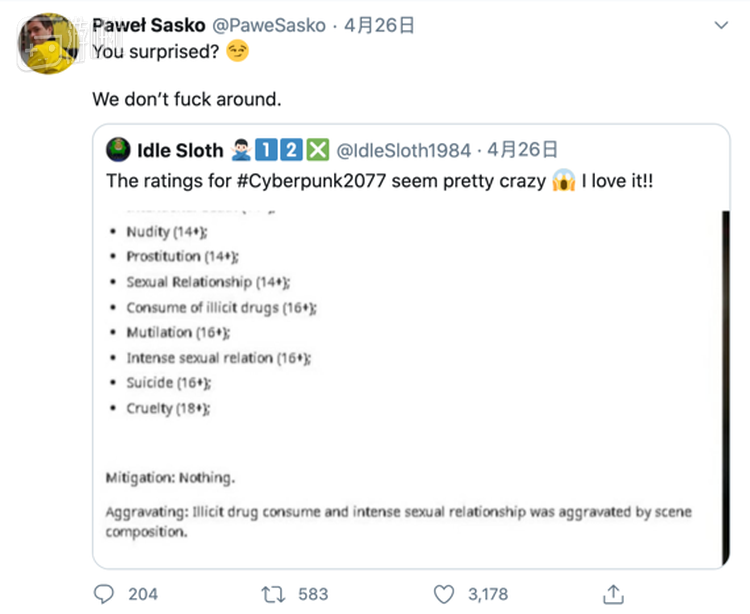Image resolution: width=750 pixels, height=614 pixels.
Task: Click the share upload icon
Action: tap(614, 593)
